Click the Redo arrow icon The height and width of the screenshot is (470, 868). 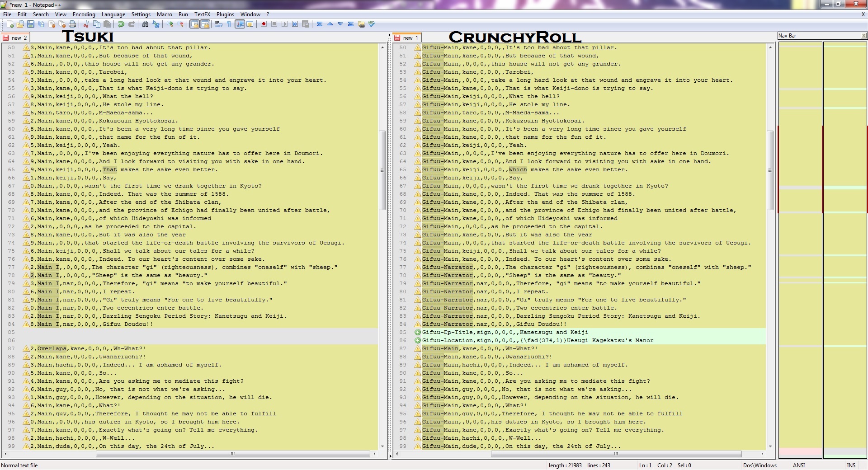(x=132, y=24)
